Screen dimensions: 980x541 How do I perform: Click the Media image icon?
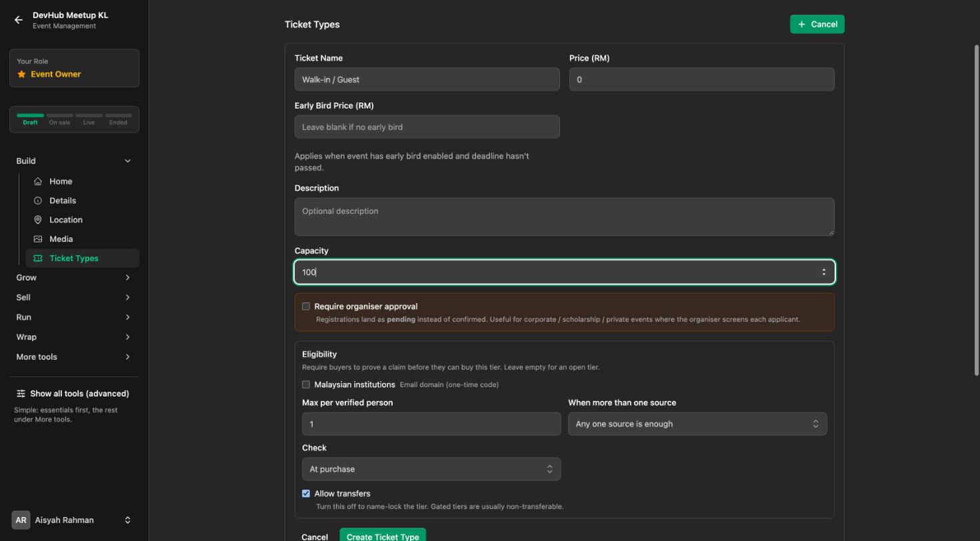pyautogui.click(x=38, y=239)
